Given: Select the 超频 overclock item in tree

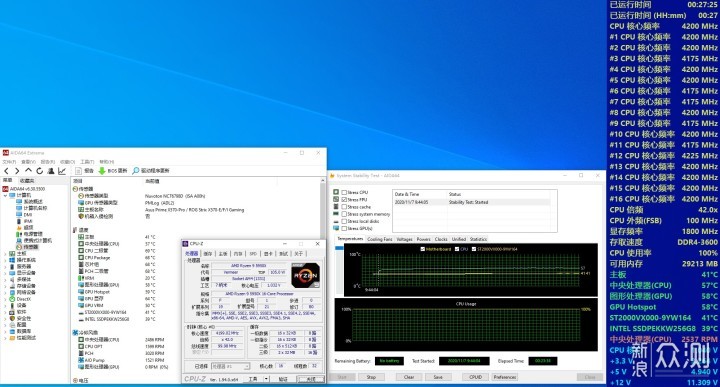Looking at the screenshot, I should 25,227.
